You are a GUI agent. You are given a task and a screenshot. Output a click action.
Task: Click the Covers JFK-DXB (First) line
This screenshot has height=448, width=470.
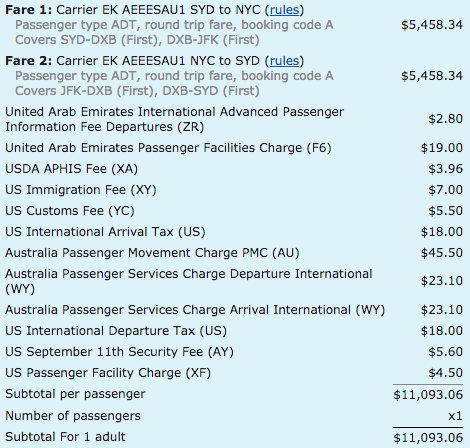click(x=137, y=91)
